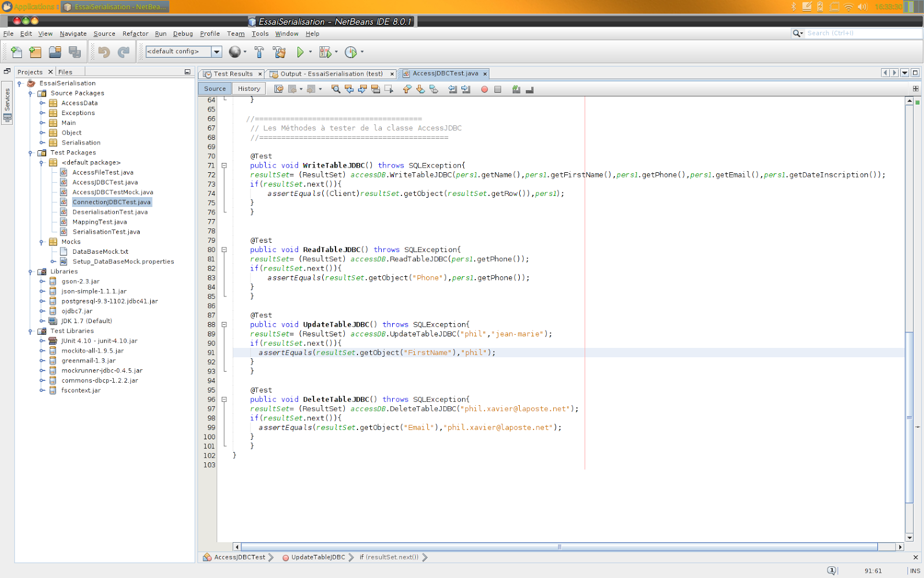Switch to Output - EssaiSerialisation tab
Screen dimensions: 924x578
tap(331, 74)
